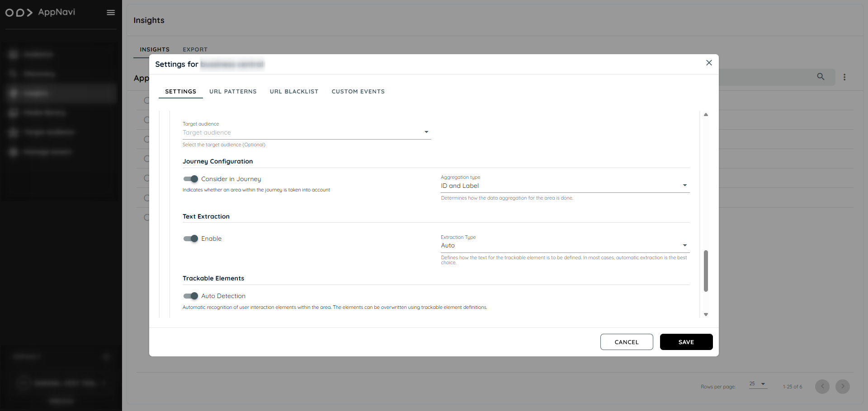Switch to the Settings tab
This screenshot has height=411, width=868.
pos(180,91)
